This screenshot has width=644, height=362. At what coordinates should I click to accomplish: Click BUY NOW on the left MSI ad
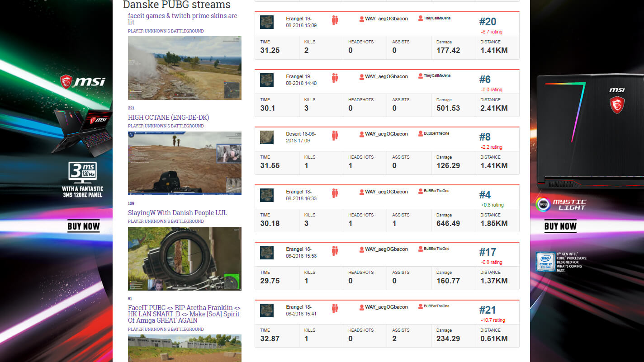tap(84, 226)
